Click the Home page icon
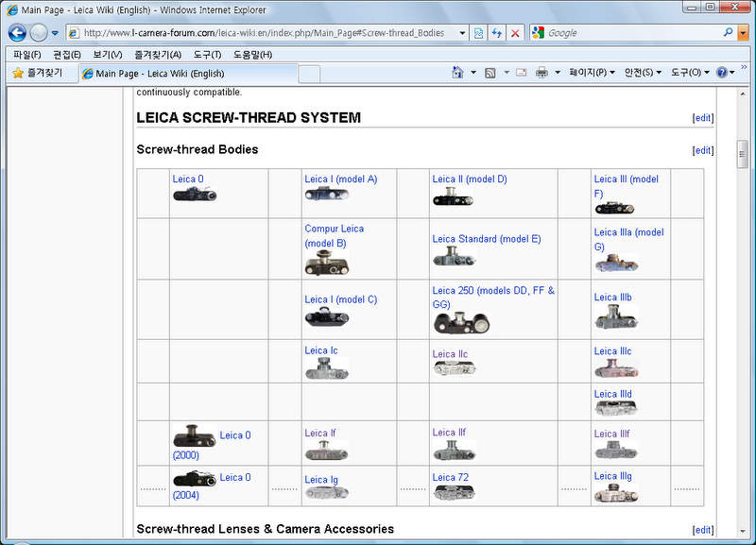Image resolution: width=756 pixels, height=545 pixels. [457, 73]
